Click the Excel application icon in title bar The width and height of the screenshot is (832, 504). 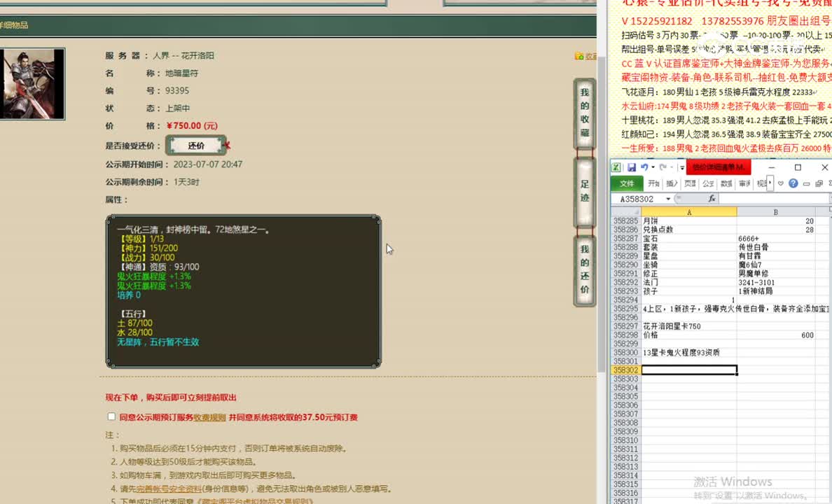616,168
